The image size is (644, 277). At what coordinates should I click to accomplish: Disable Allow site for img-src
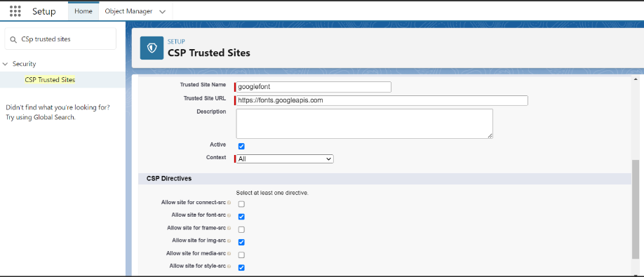[241, 242]
